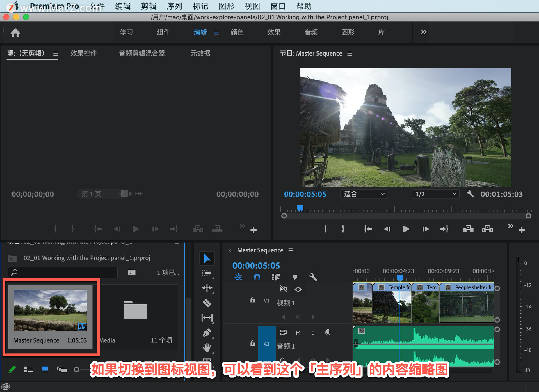Select the Slip tool
539x392 pixels.
click(x=207, y=318)
